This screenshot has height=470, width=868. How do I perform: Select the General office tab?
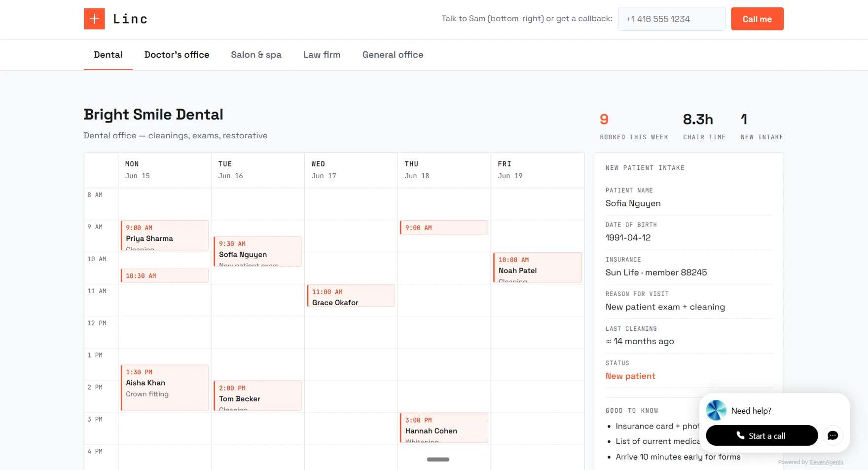pyautogui.click(x=393, y=55)
